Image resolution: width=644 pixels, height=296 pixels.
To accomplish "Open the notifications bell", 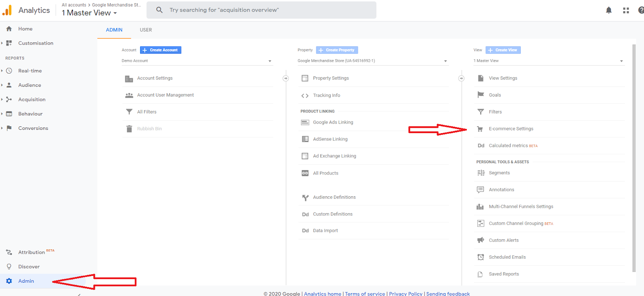I will click(609, 10).
